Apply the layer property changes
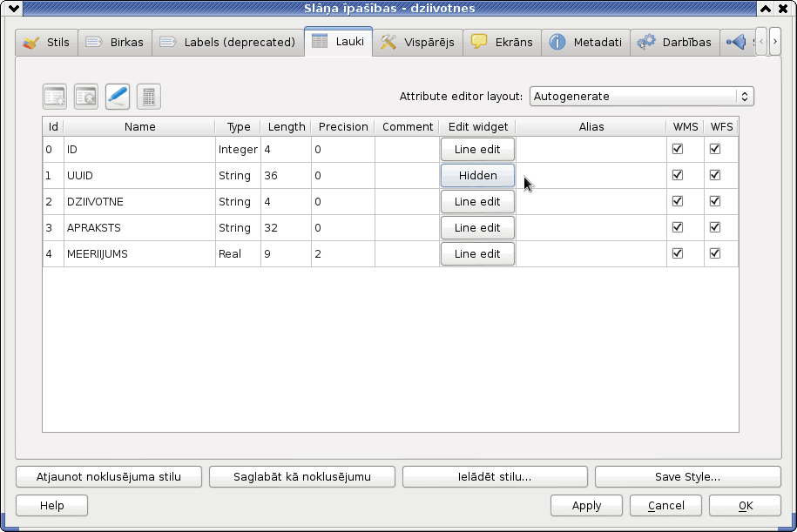The image size is (797, 532). click(x=586, y=506)
